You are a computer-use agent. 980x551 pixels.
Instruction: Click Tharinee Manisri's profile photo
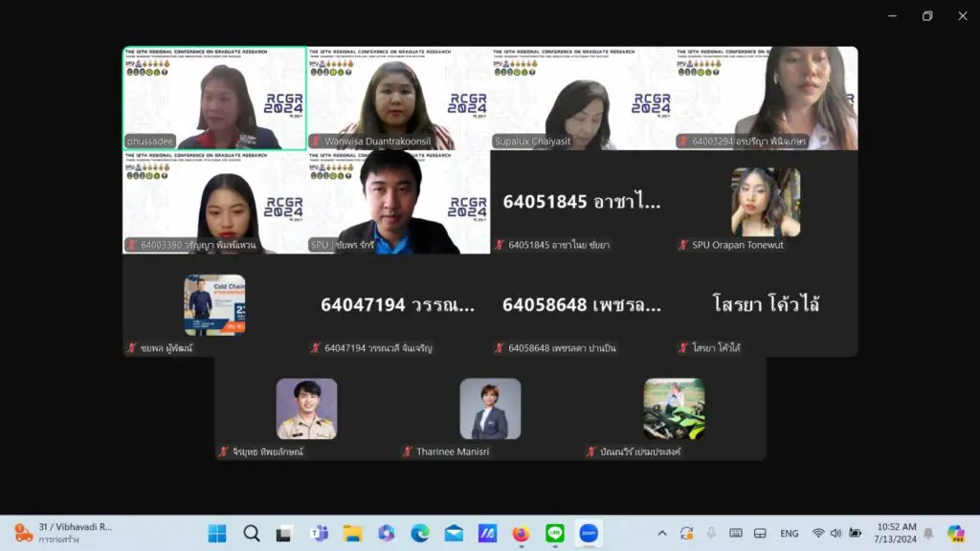(x=490, y=408)
